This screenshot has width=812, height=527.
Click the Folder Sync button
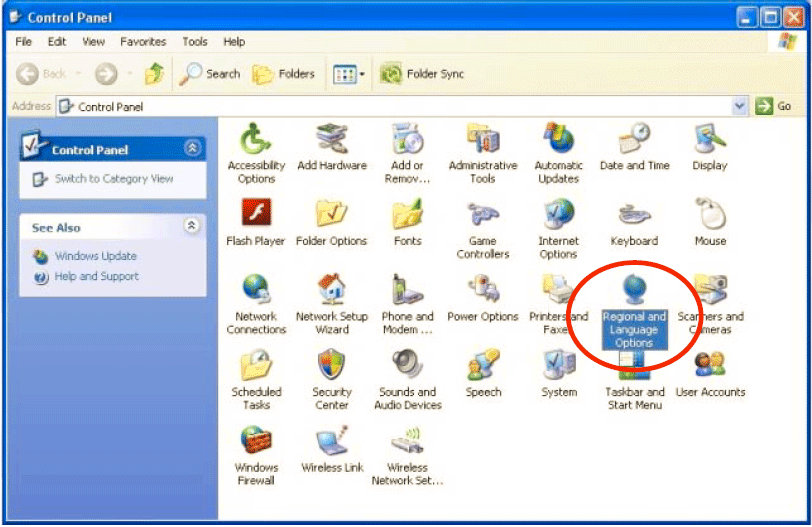tap(422, 74)
